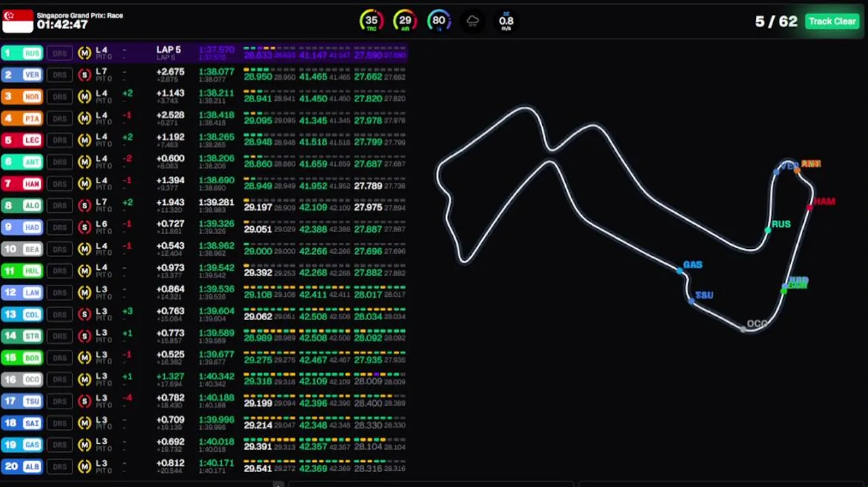Click the soft tyre icon in STR row

point(85,336)
